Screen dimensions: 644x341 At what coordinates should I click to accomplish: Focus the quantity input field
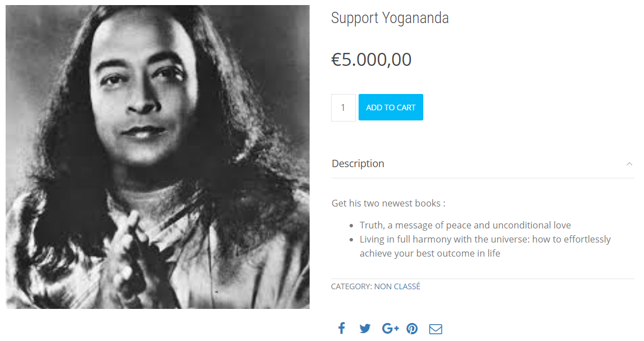coord(343,107)
